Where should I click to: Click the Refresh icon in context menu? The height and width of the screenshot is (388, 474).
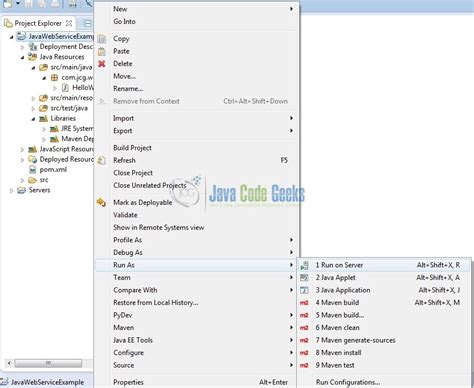pos(102,160)
